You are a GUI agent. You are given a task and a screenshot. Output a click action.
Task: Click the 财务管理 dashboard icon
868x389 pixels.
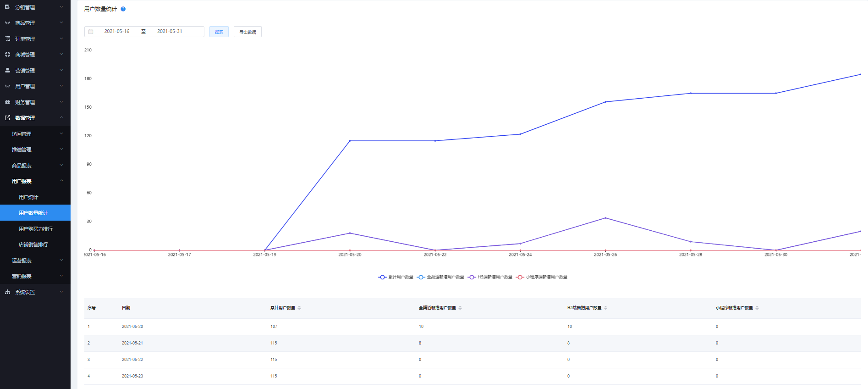[x=7, y=102]
